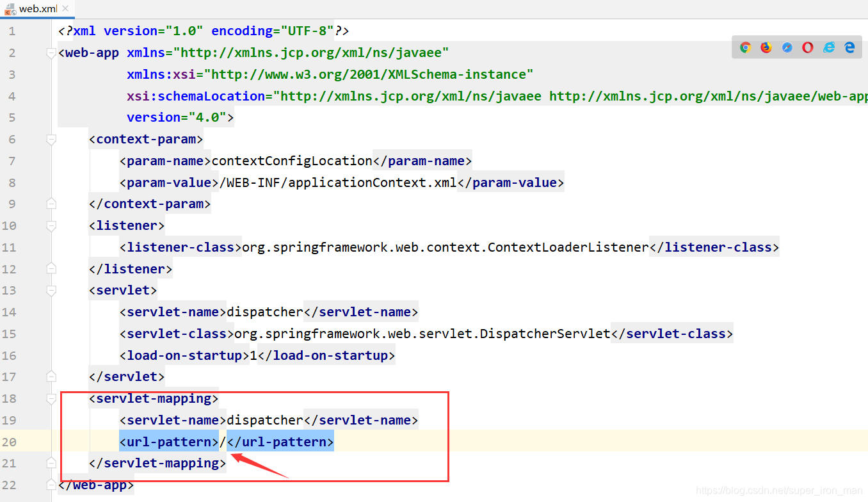Screen dimensions: 868x502
Task: Click line number 20 in gutter
Action: click(9, 442)
